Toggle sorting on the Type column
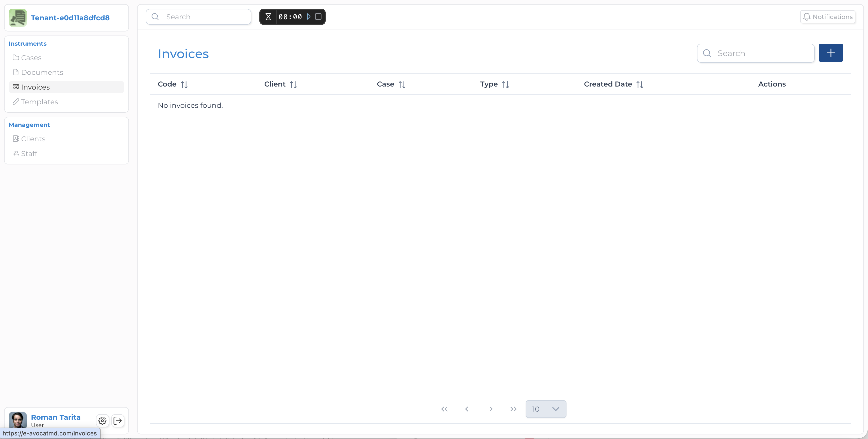Viewport: 868px width, 439px height. pyautogui.click(x=505, y=85)
